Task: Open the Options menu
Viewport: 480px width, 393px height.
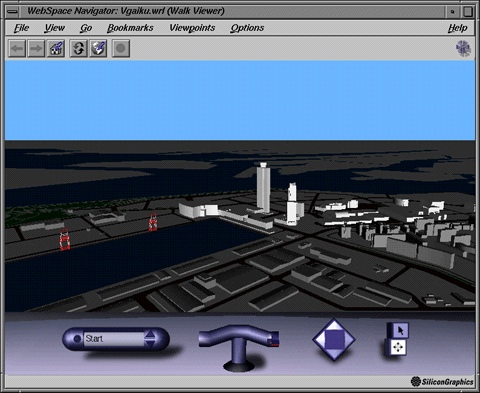Action: click(x=247, y=28)
